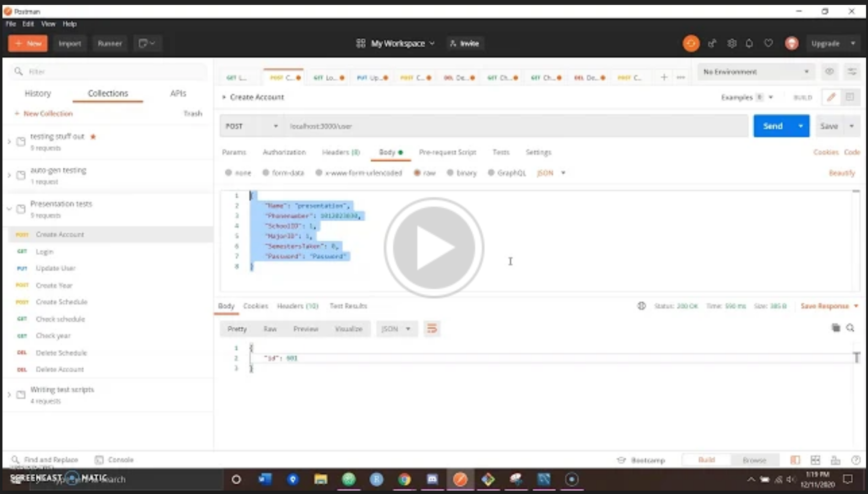The height and width of the screenshot is (494, 868).
Task: Switch to two-pane layout icon in footer
Action: tap(815, 460)
